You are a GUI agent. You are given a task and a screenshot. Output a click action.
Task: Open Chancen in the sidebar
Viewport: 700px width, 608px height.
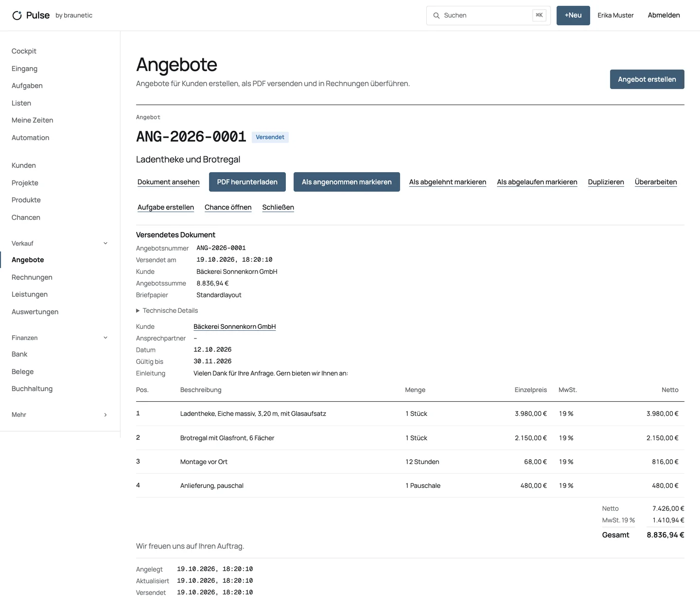[x=26, y=217]
